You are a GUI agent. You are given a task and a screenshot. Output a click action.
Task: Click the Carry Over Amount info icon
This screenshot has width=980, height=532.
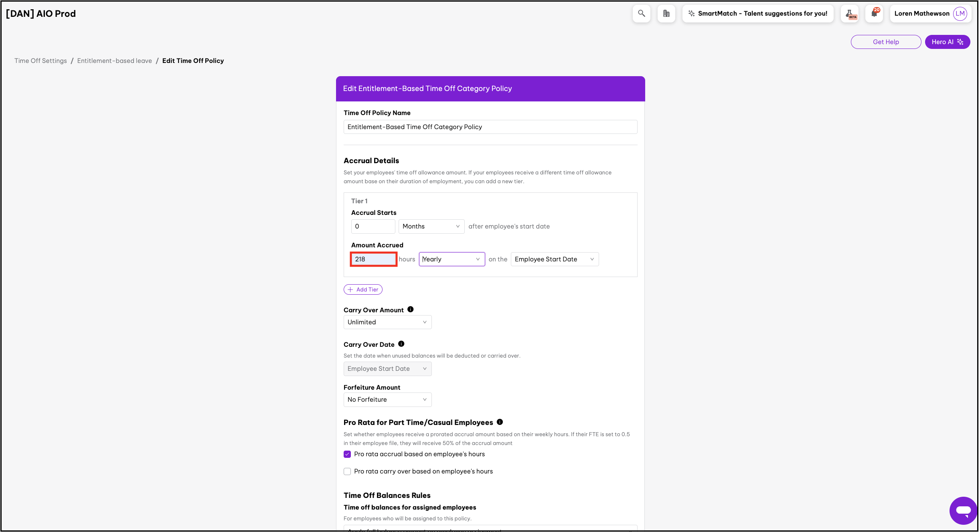(x=410, y=309)
